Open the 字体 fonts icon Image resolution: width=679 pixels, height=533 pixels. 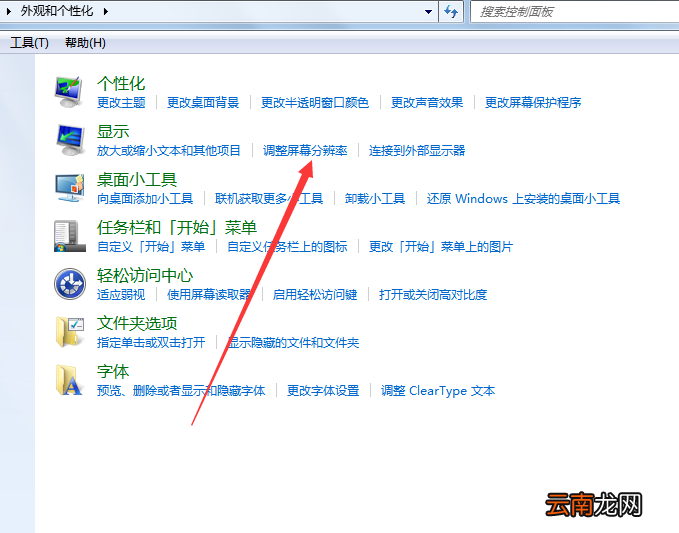pyautogui.click(x=69, y=380)
